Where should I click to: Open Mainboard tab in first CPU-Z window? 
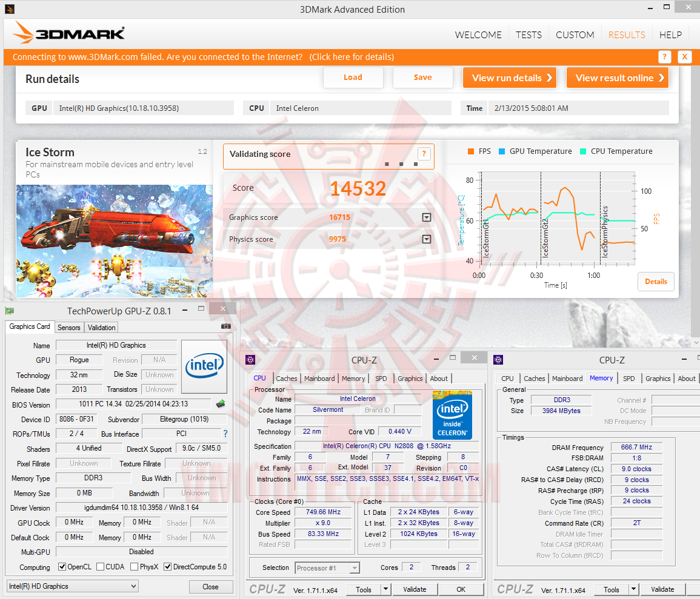(319, 378)
